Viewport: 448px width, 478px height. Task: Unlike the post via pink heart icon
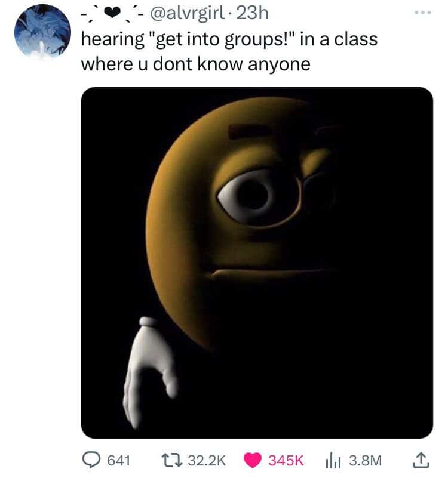tap(253, 460)
